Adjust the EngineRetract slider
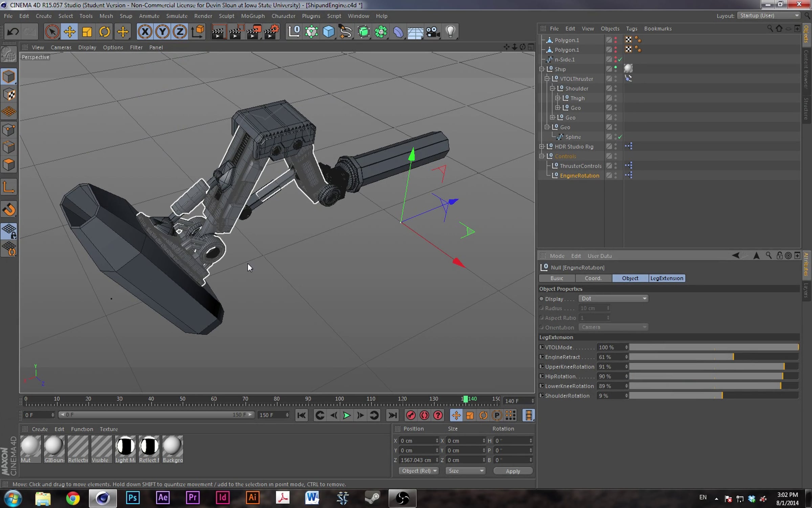 pos(733,357)
